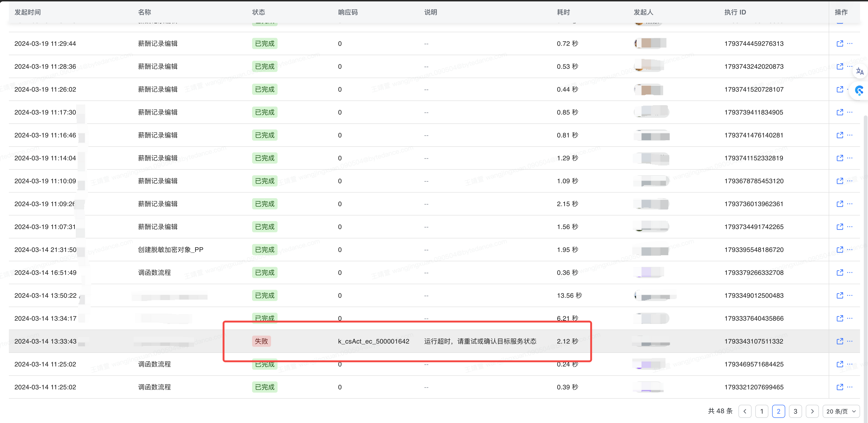Open details link icon for failed execution 1793343107511332

(840, 341)
